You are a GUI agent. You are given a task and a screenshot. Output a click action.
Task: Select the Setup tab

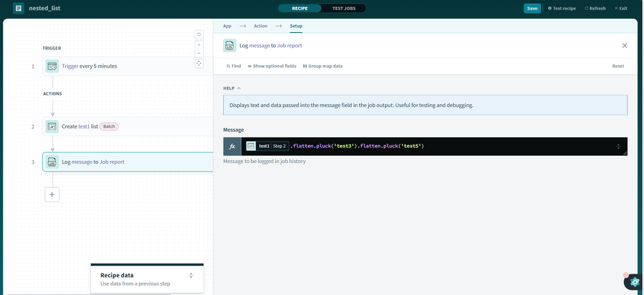(x=296, y=26)
